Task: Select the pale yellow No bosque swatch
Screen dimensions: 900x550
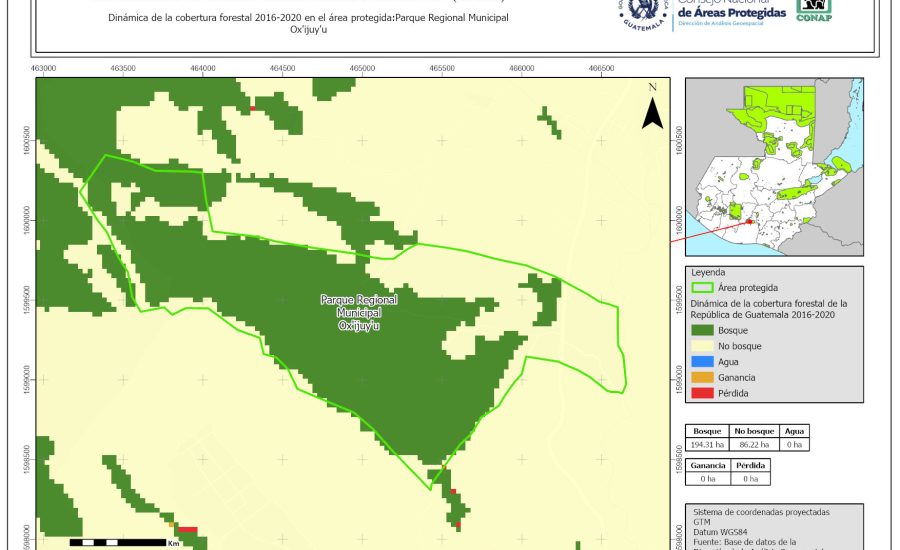Action: 702,346
